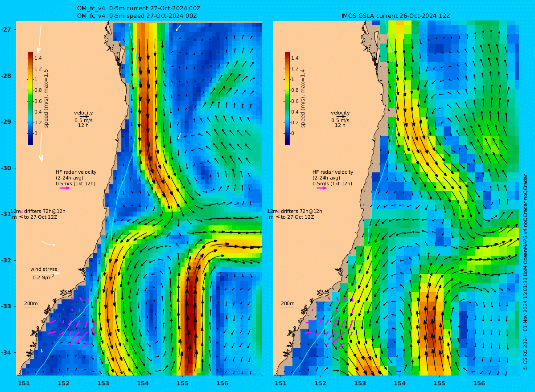Click the left map '200m' label
535x392 pixels.
pyautogui.click(x=30, y=303)
